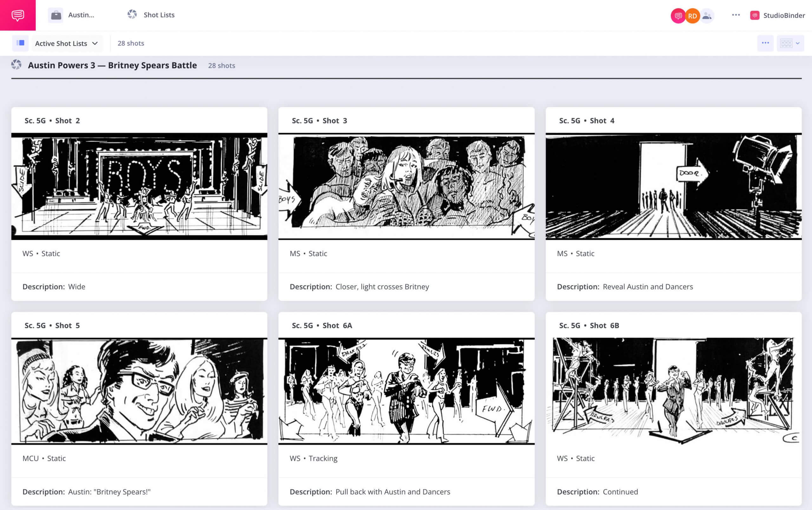Click the sidebar layout icon beside Active Shot Lists
This screenshot has width=812, height=510.
point(20,43)
